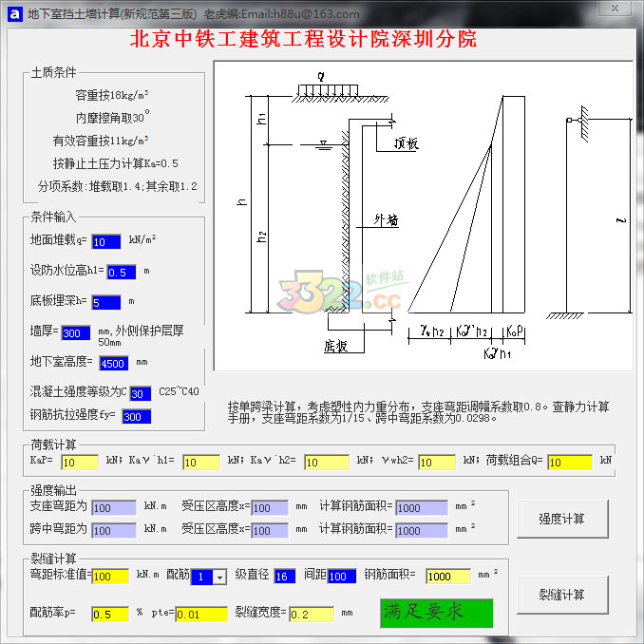The height and width of the screenshot is (644, 644).
Task: Click the γwh2 output field
Action: click(438, 463)
